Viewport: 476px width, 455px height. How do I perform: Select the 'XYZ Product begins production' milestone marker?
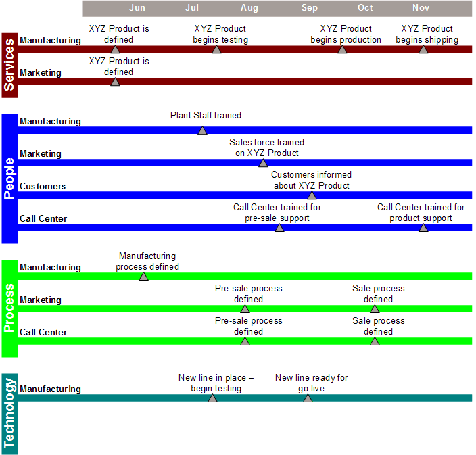point(342,49)
